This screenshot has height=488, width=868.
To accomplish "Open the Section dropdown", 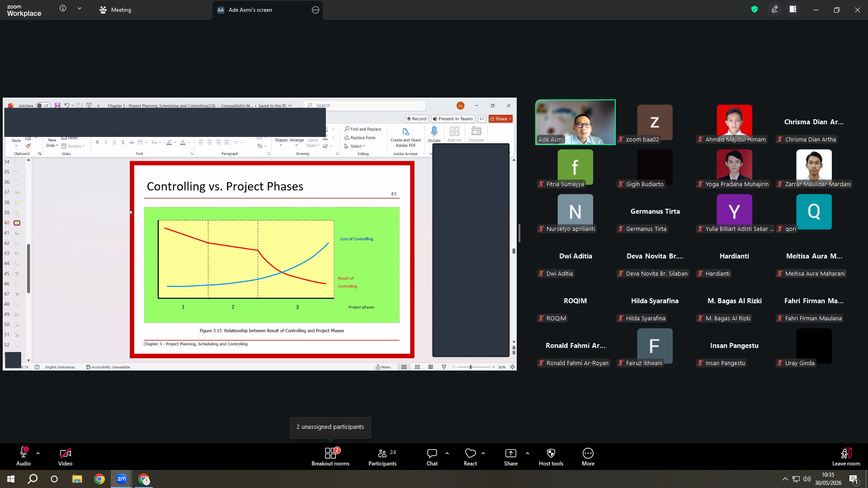I will [73, 146].
